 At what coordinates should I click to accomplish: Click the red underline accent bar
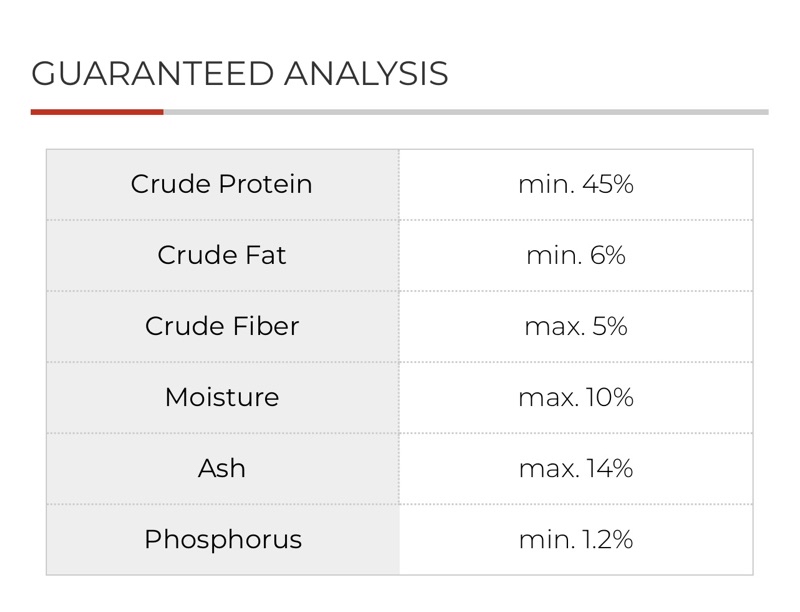point(97,112)
